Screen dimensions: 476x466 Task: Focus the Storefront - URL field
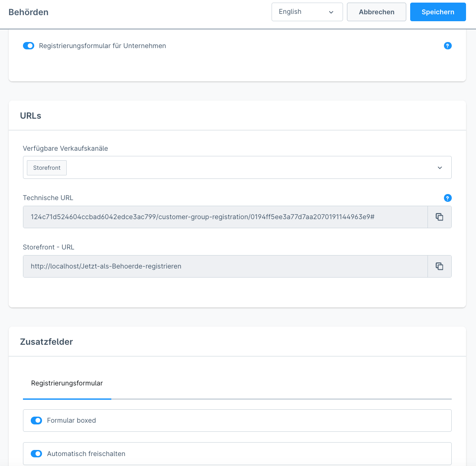(225, 266)
